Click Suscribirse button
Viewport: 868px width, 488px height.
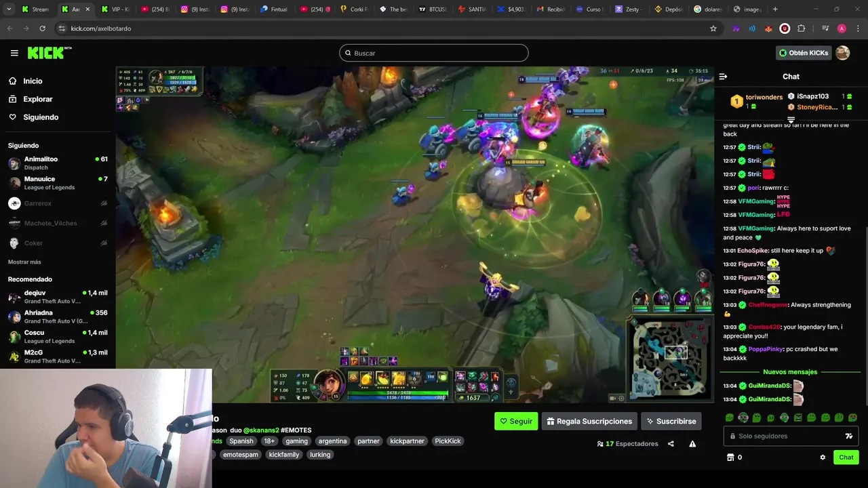point(671,421)
